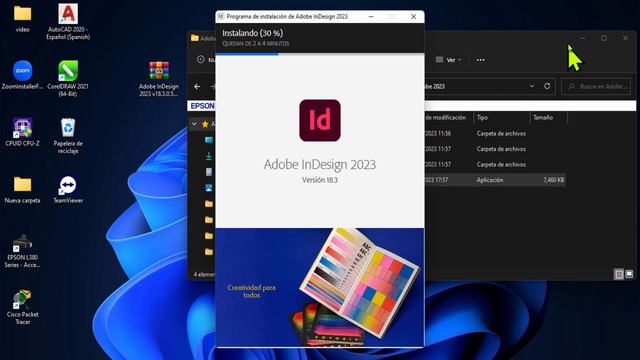Click the File Explorer title folder icon
The image size is (640, 360).
click(x=195, y=38)
